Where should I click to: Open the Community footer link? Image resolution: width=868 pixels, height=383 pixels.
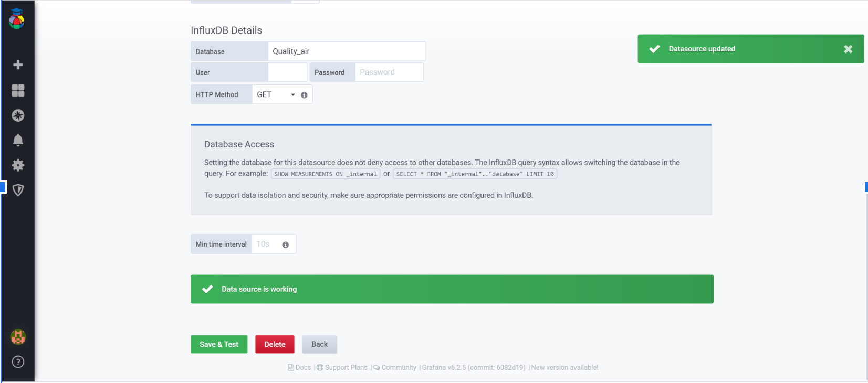point(394,368)
